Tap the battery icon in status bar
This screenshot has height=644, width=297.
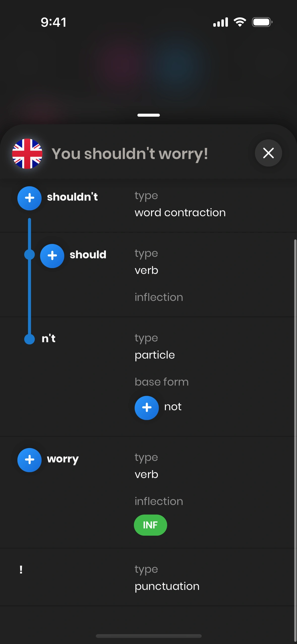pyautogui.click(x=262, y=22)
